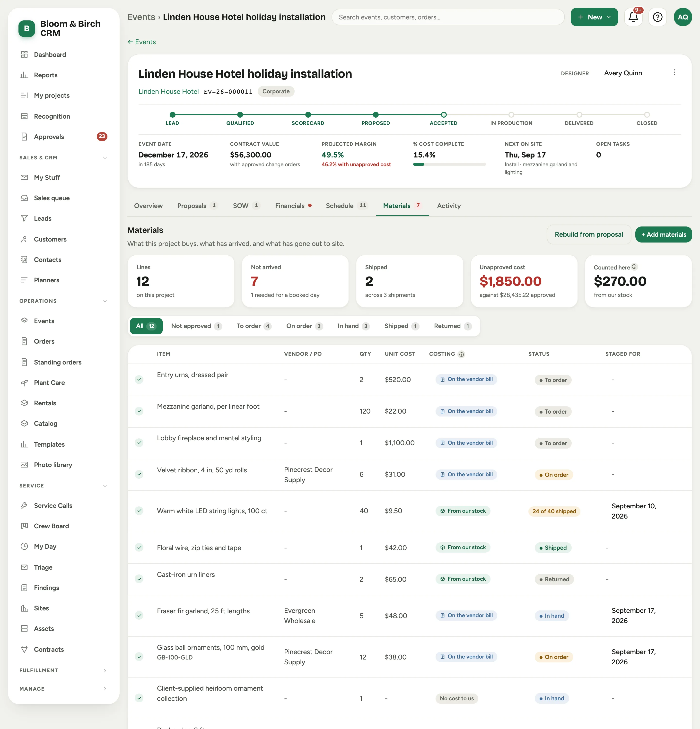700x729 pixels.
Task: Click the Add materials button
Action: click(664, 235)
